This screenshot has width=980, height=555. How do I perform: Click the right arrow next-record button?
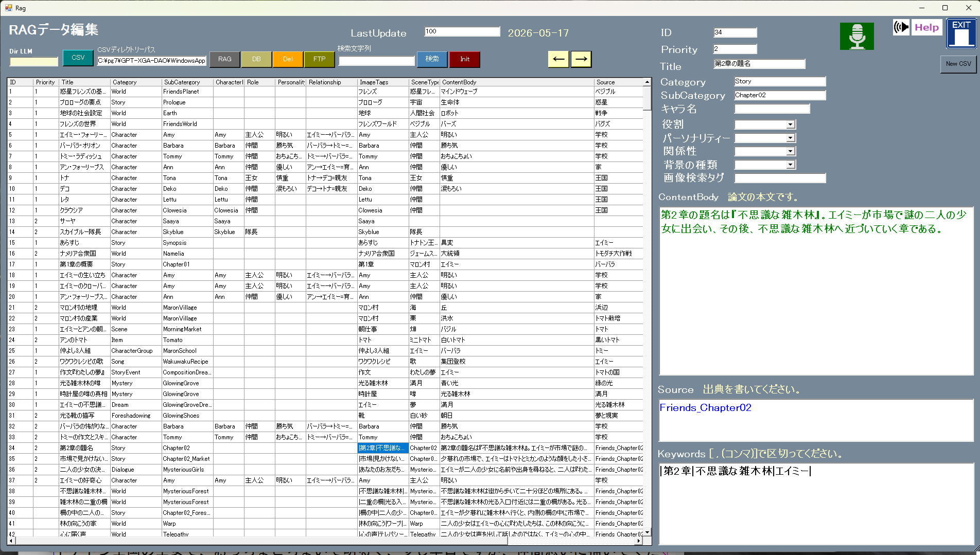coord(581,59)
